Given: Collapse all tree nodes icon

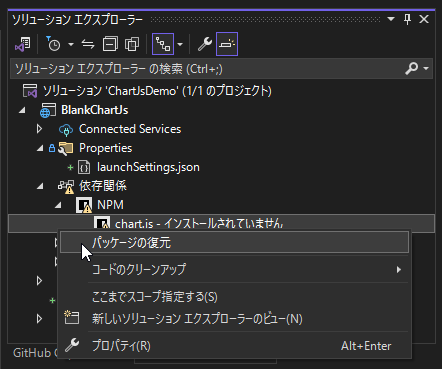Looking at the screenshot, I should coord(110,44).
